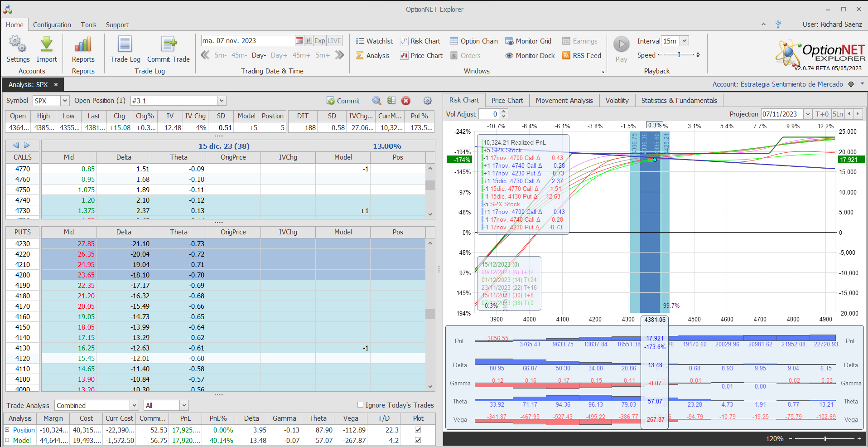The image size is (868, 447).
Task: Open the Trade Log document icon
Action: pyautogui.click(x=125, y=44)
